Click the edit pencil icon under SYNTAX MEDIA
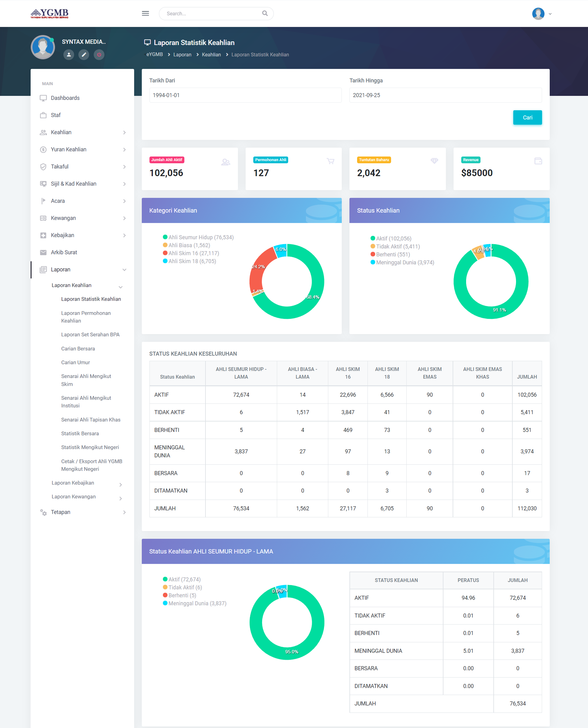Viewport: 588px width, 728px height. pos(84,55)
